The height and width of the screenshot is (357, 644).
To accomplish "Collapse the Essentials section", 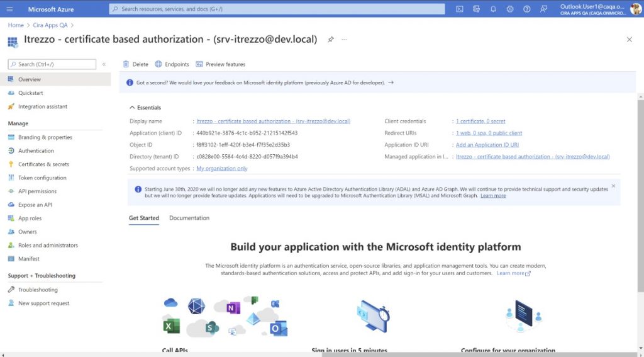I will pyautogui.click(x=145, y=107).
